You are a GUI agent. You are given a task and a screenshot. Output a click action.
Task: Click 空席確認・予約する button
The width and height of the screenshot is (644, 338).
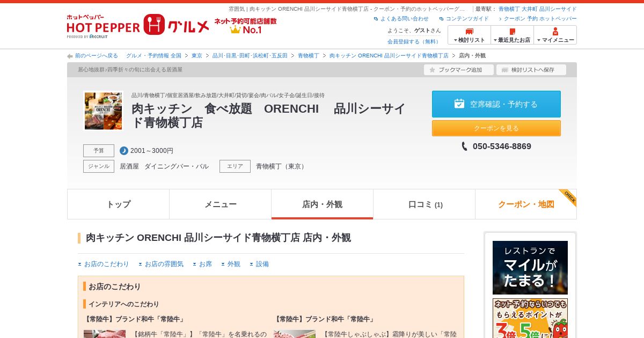click(496, 104)
